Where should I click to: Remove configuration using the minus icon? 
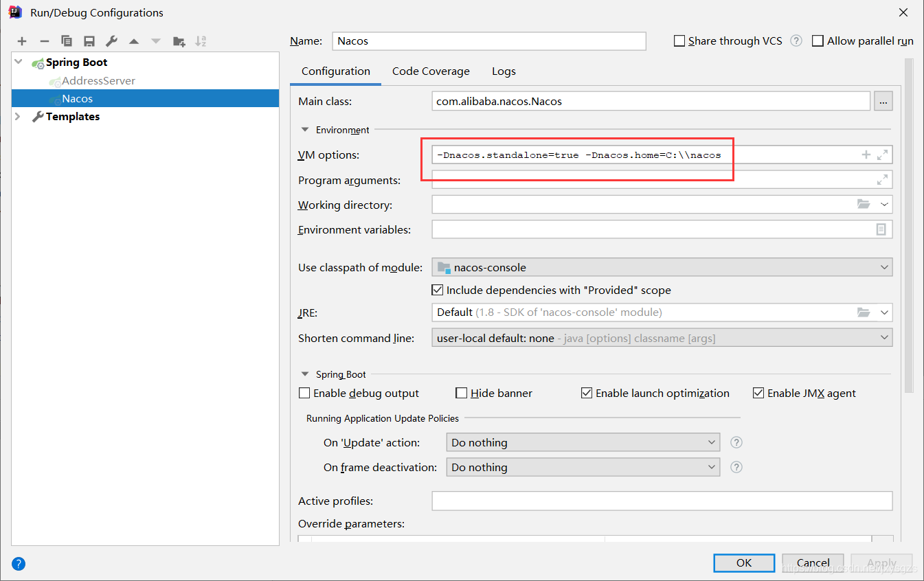pos(44,41)
